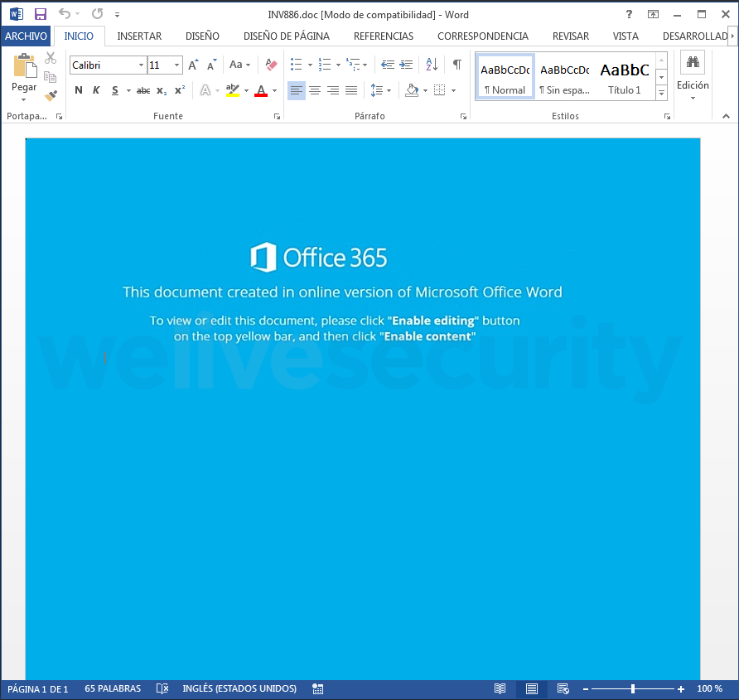Switch to the REVISAR tab

[570, 36]
